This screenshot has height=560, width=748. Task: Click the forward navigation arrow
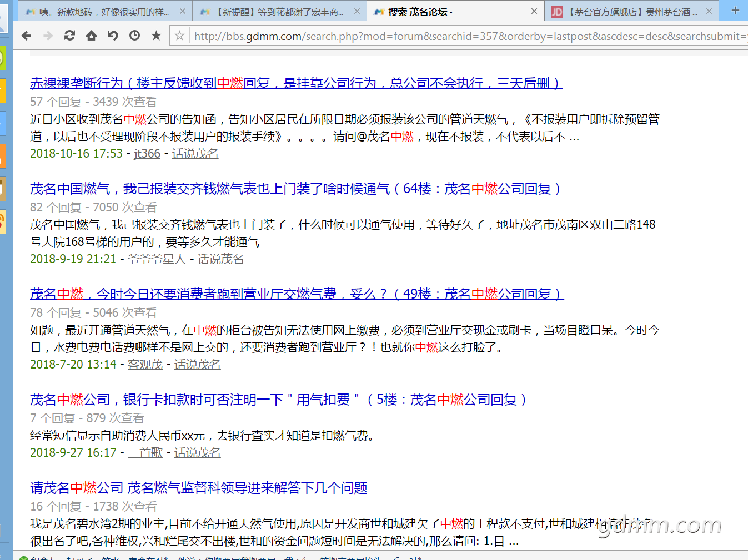[48, 36]
